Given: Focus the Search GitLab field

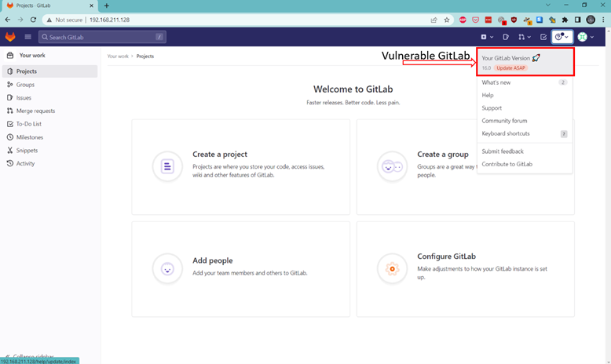Looking at the screenshot, I should point(102,37).
